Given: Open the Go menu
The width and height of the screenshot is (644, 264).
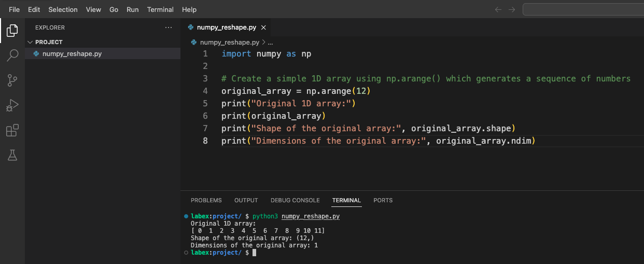Looking at the screenshot, I should coord(114,9).
